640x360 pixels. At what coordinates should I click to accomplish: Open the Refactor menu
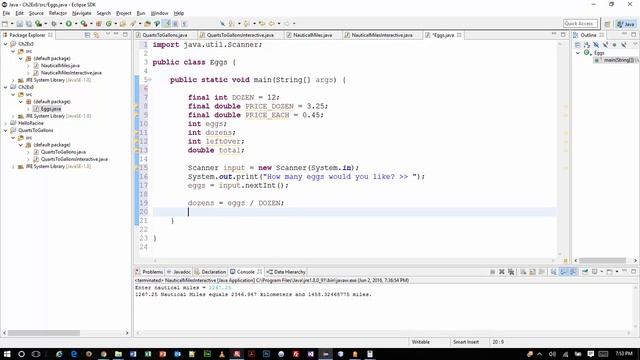pyautogui.click(x=58, y=13)
